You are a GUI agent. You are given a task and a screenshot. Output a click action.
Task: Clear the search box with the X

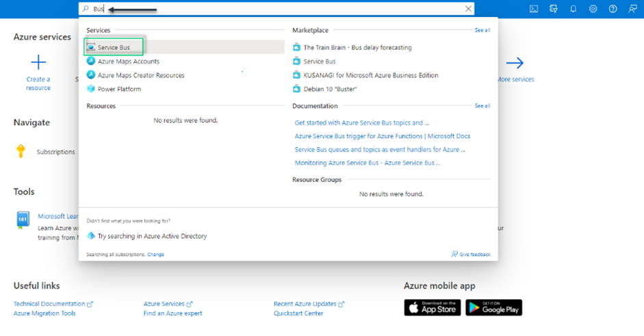coord(468,9)
